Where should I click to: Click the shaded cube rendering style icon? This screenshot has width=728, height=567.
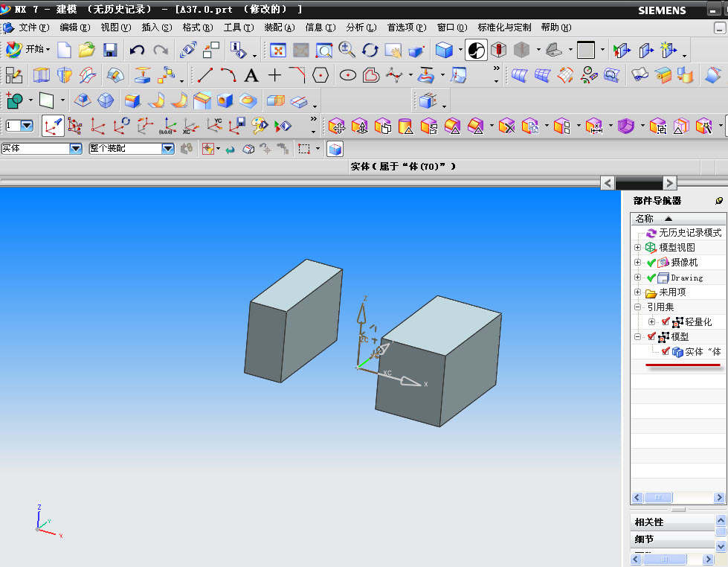(444, 50)
